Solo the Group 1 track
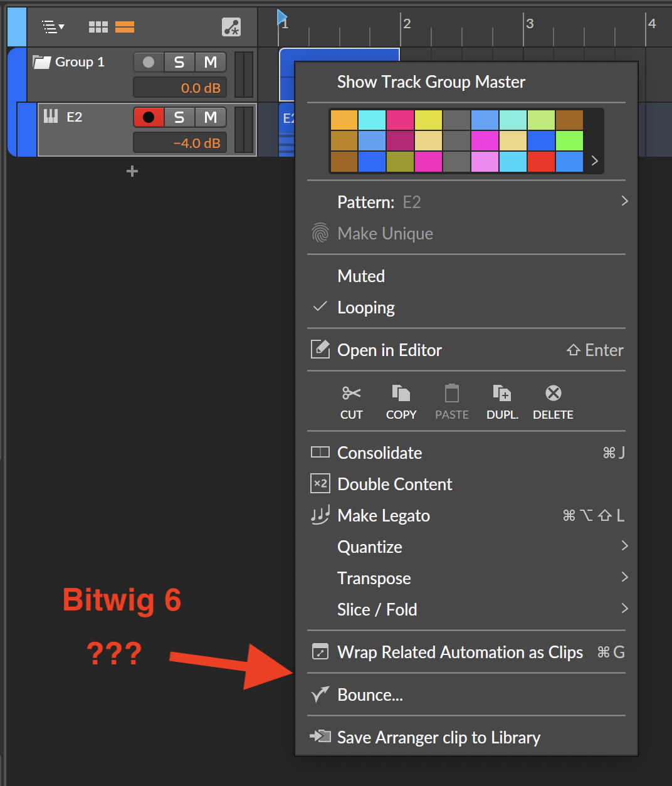672x786 pixels. click(179, 62)
